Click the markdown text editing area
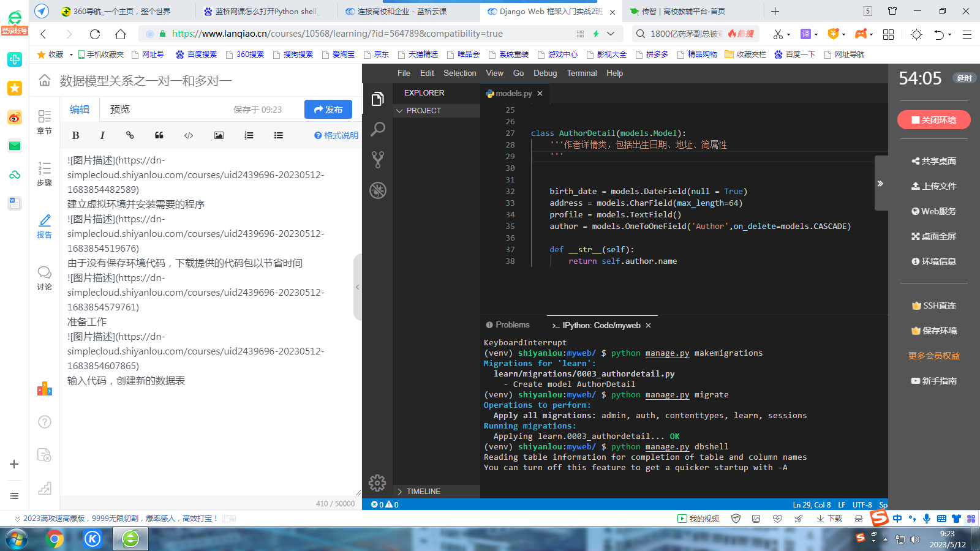This screenshot has height=551, width=980. (x=208, y=429)
